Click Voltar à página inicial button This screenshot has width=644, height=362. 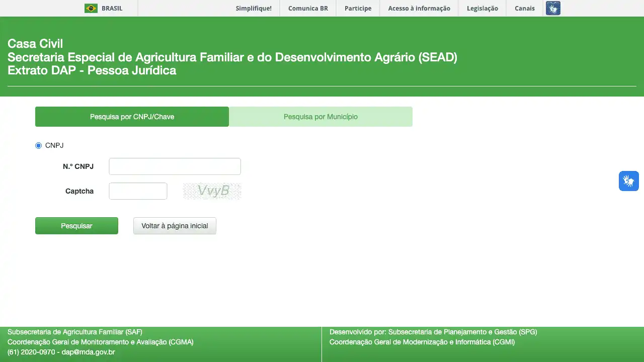point(175,226)
